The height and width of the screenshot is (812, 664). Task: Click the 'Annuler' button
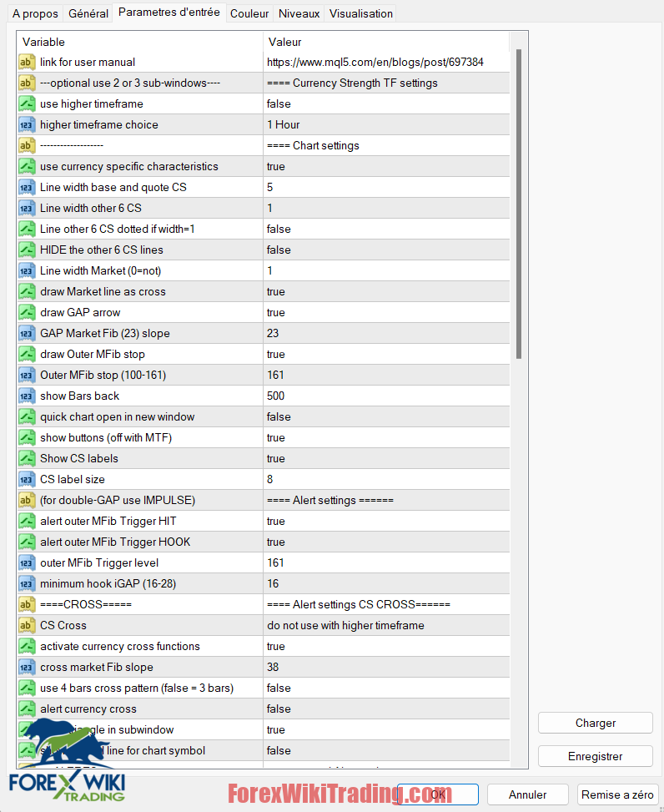pos(527,794)
